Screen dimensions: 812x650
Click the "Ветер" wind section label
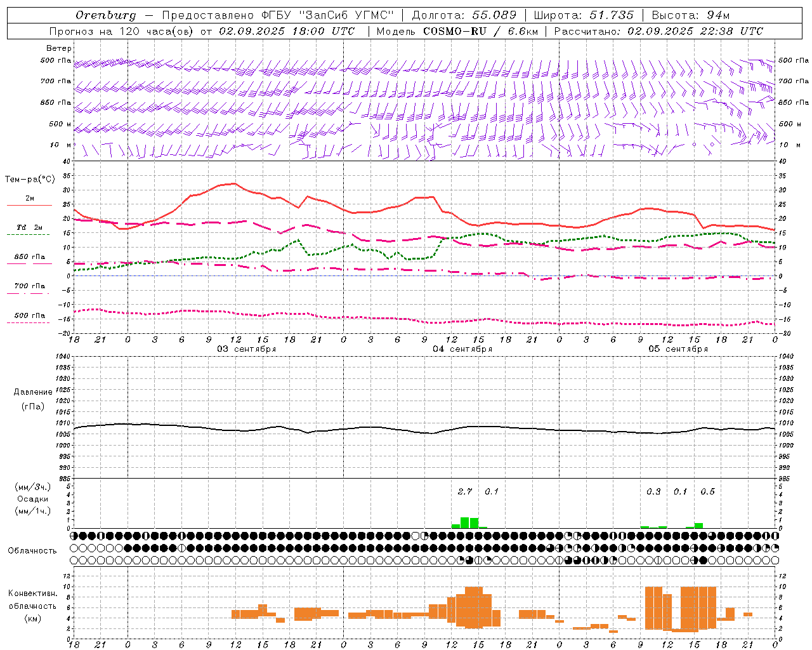point(59,48)
